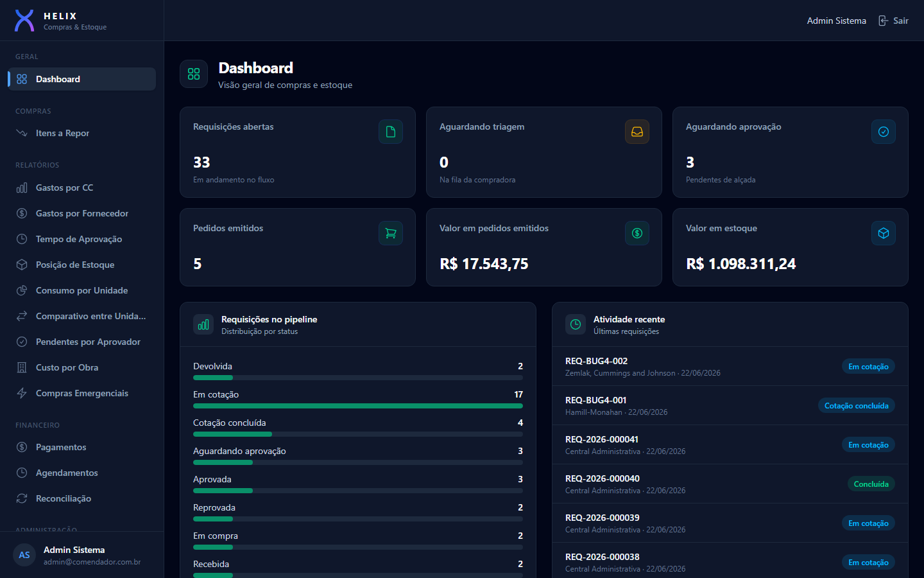924x578 pixels.
Task: Click cube icon on Valor em estoque card
Action: [884, 233]
